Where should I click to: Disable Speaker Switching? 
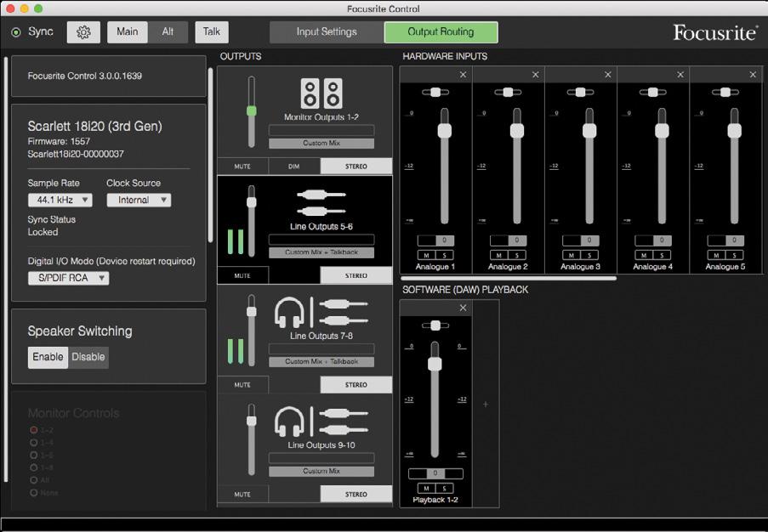(88, 357)
